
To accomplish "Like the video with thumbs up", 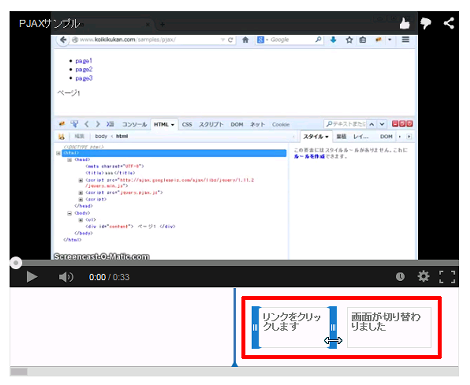I will point(404,23).
